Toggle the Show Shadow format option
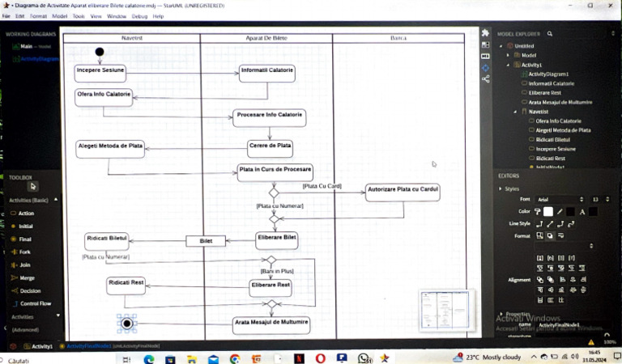622x364 pixels. (x=550, y=235)
